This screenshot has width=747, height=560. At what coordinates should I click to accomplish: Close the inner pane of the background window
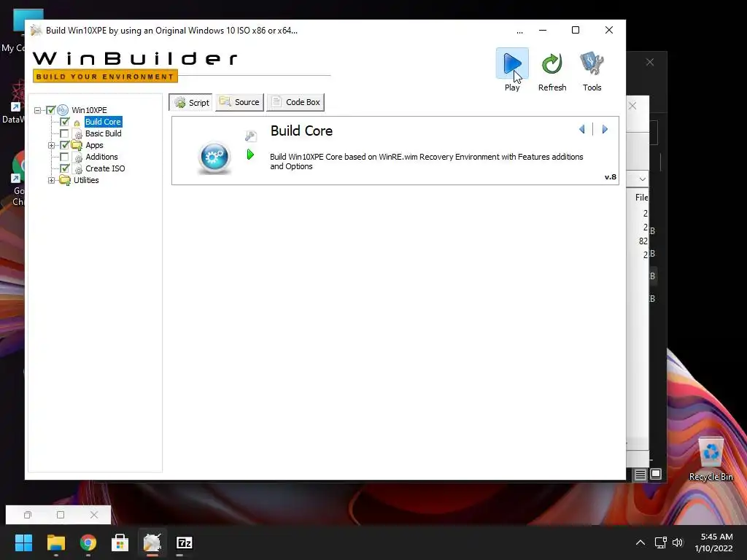(x=632, y=106)
